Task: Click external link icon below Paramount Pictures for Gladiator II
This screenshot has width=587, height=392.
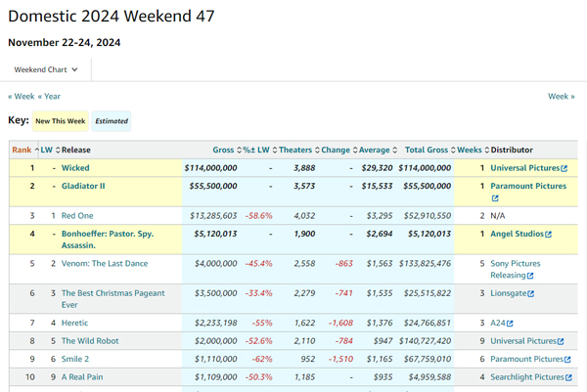Action: (495, 198)
